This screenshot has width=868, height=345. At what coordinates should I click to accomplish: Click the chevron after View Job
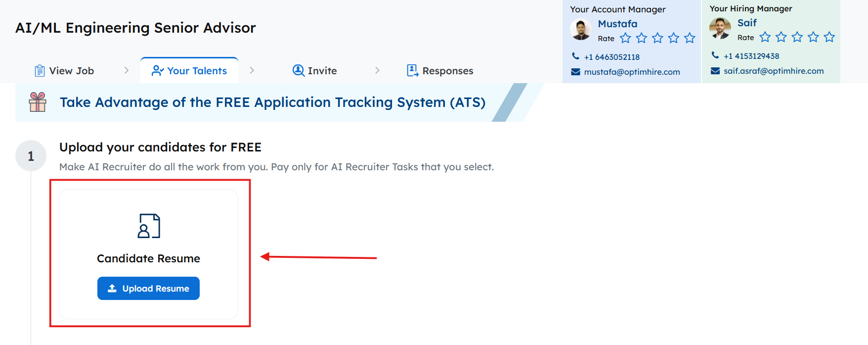127,71
